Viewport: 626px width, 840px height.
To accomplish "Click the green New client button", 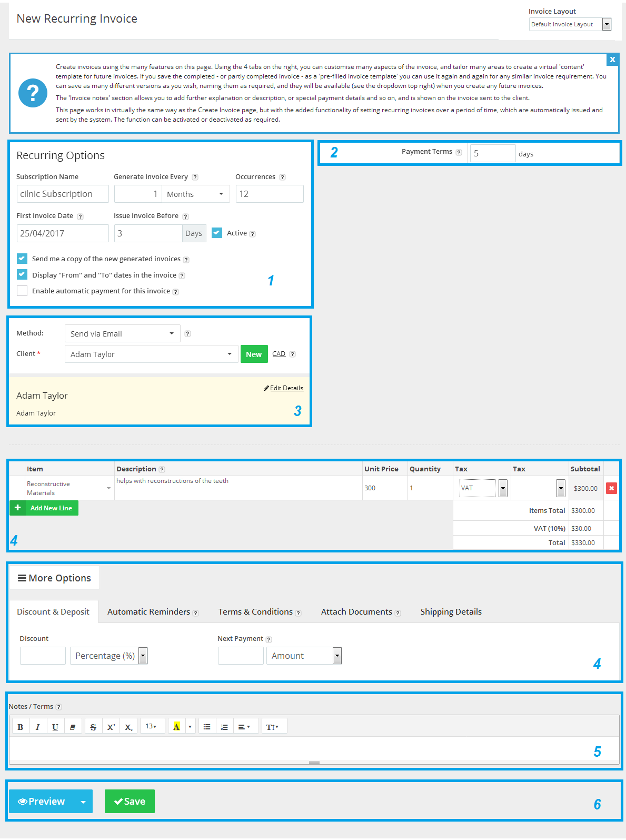I will [254, 354].
